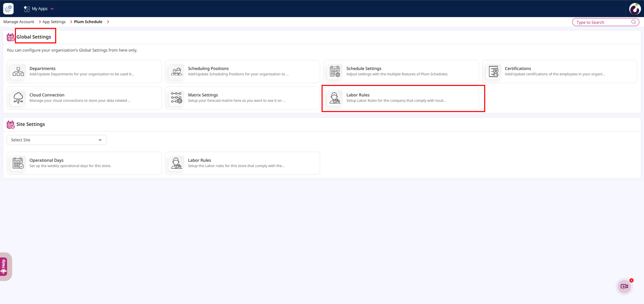Open the user profile avatar

[635, 9]
